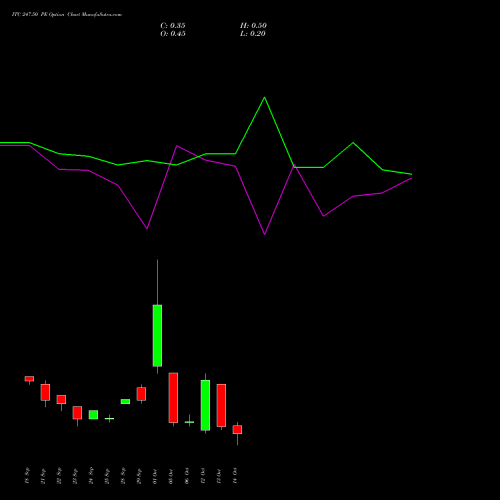Click the open value O: 0.45
Screen dimensions: 500x500
173,34
